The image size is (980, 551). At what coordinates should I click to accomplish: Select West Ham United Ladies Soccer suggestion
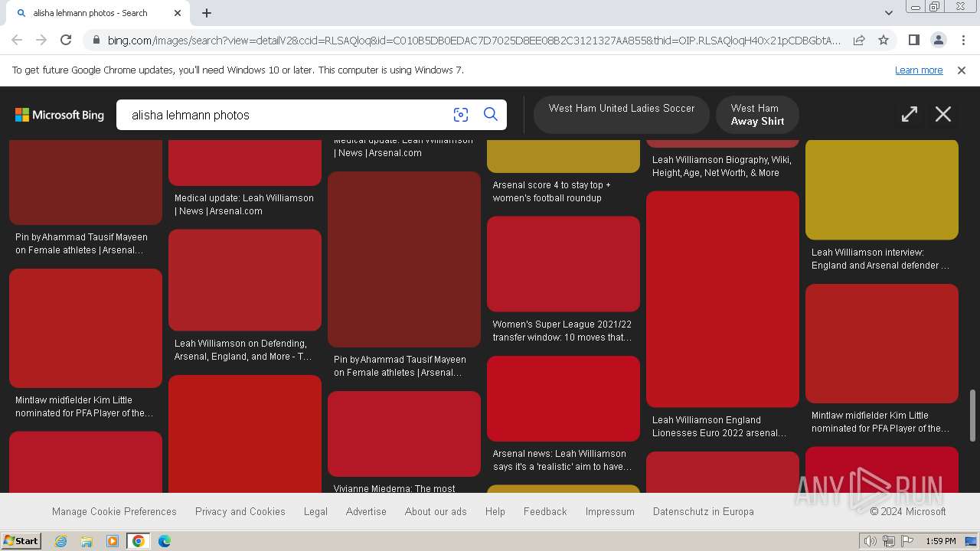pyautogui.click(x=622, y=115)
